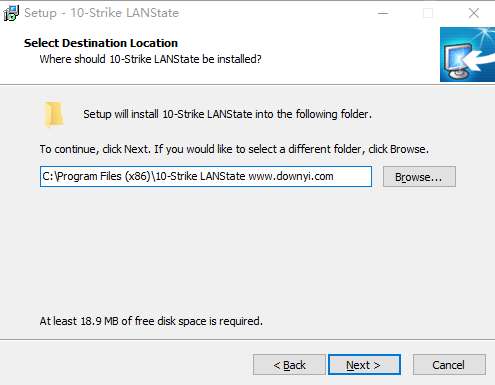Screen dimensions: 495x385
Task: Cancel the 10-Strike LANState installation
Action: tap(449, 365)
